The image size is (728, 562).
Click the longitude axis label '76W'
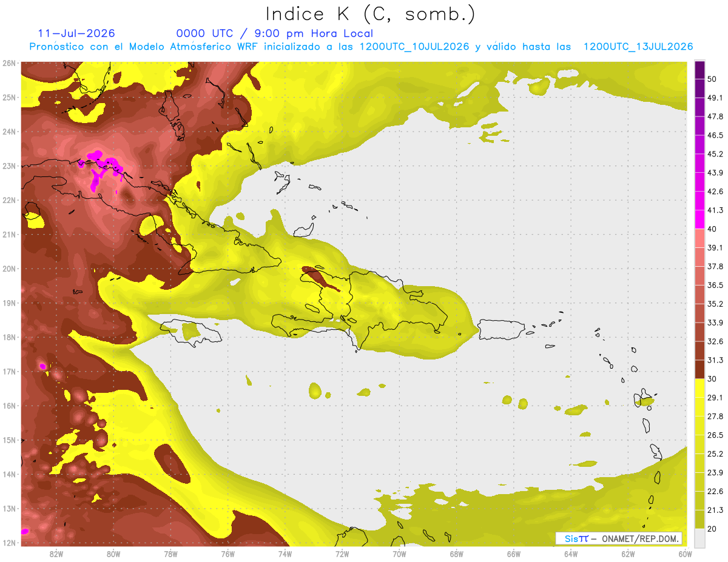228,554
